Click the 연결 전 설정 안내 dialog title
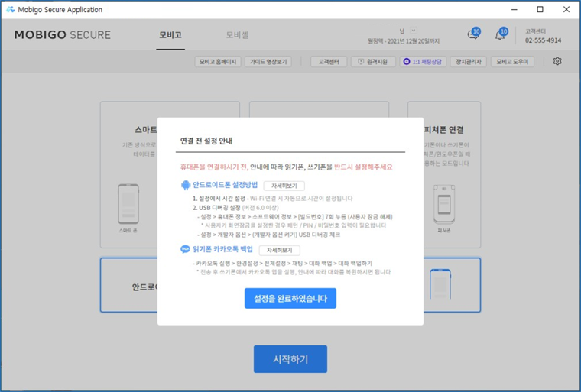The height and width of the screenshot is (392, 581). 206,141
